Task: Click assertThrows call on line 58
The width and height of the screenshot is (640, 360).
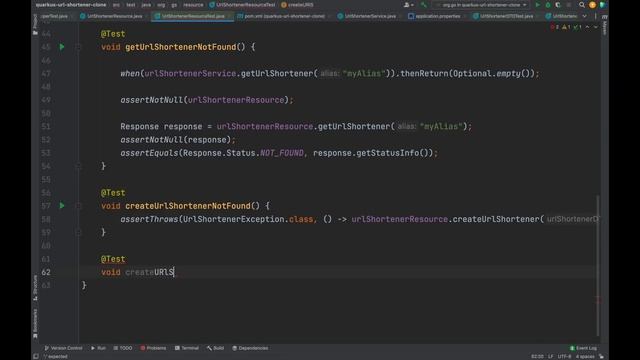Action: coord(149,219)
